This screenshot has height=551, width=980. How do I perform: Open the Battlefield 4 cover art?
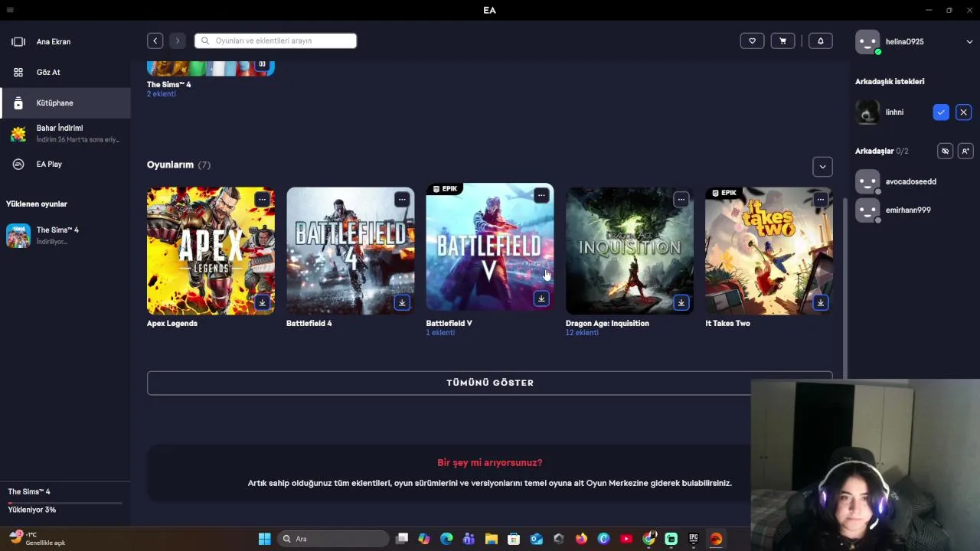(351, 251)
